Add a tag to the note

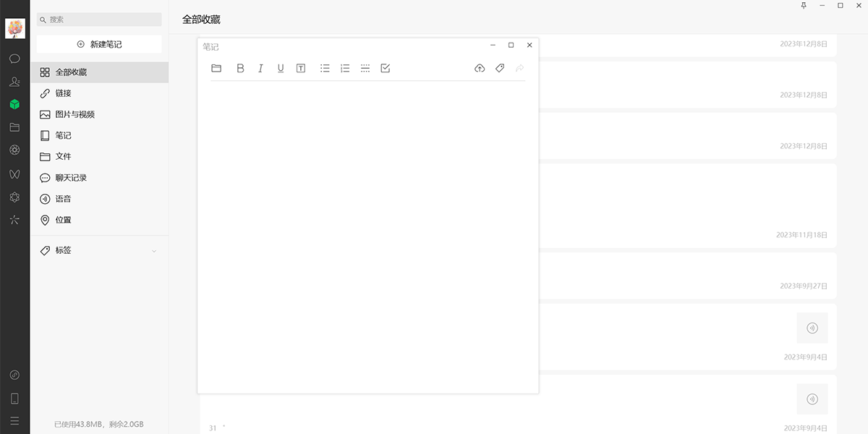pyautogui.click(x=499, y=68)
